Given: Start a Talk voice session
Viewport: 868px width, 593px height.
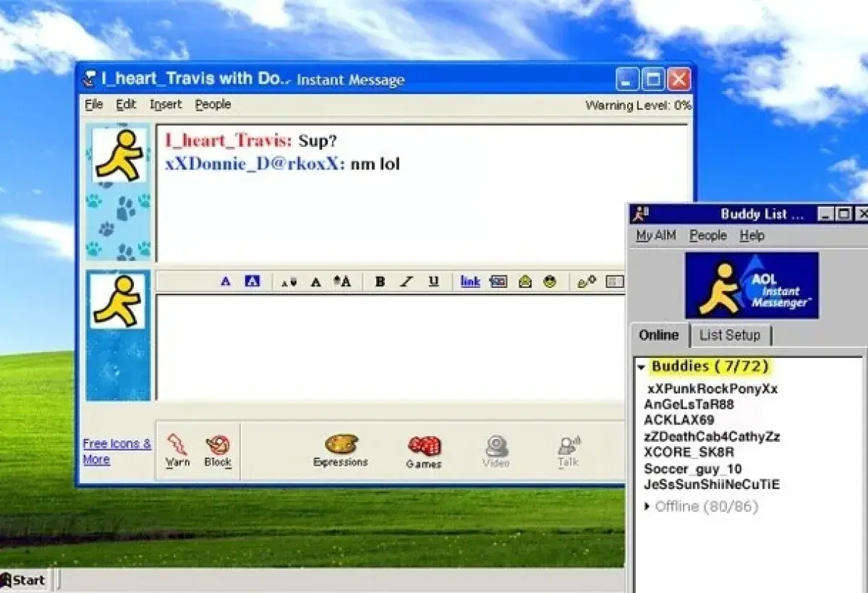Looking at the screenshot, I should point(567,448).
